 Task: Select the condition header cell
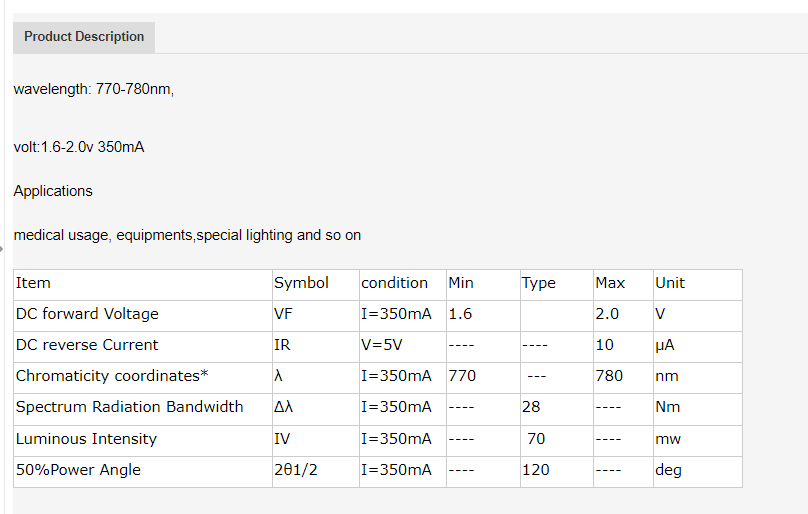(x=402, y=285)
